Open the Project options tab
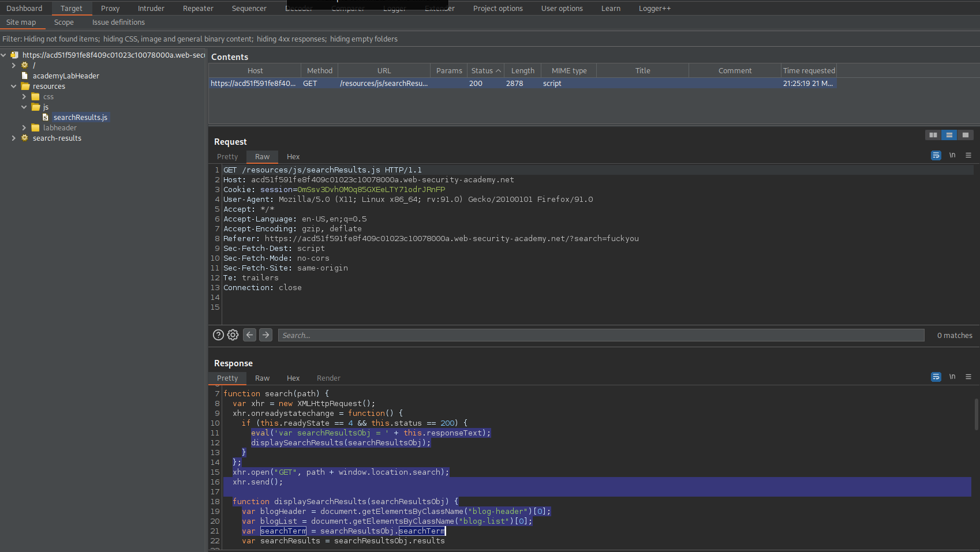This screenshot has width=980, height=552. point(498,9)
